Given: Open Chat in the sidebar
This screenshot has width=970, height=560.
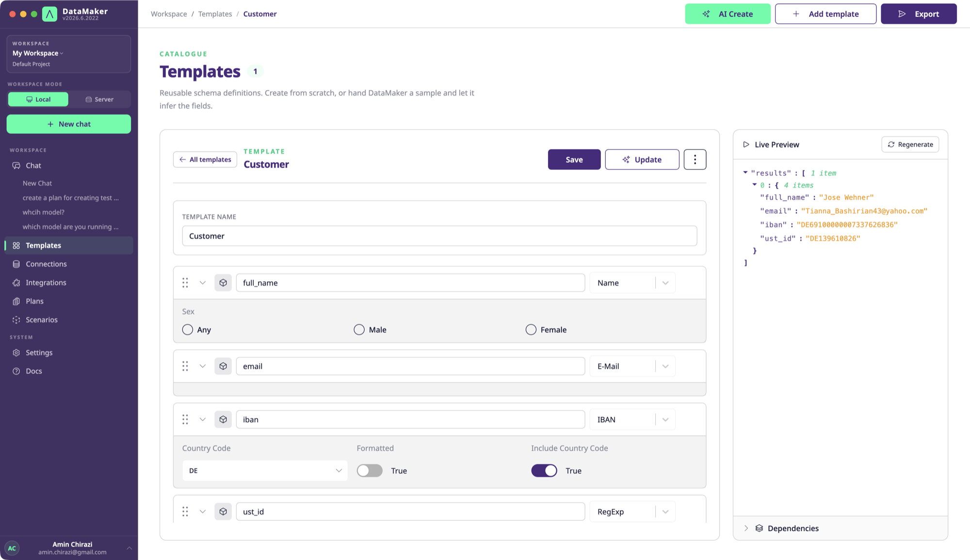Looking at the screenshot, I should click(69, 165).
